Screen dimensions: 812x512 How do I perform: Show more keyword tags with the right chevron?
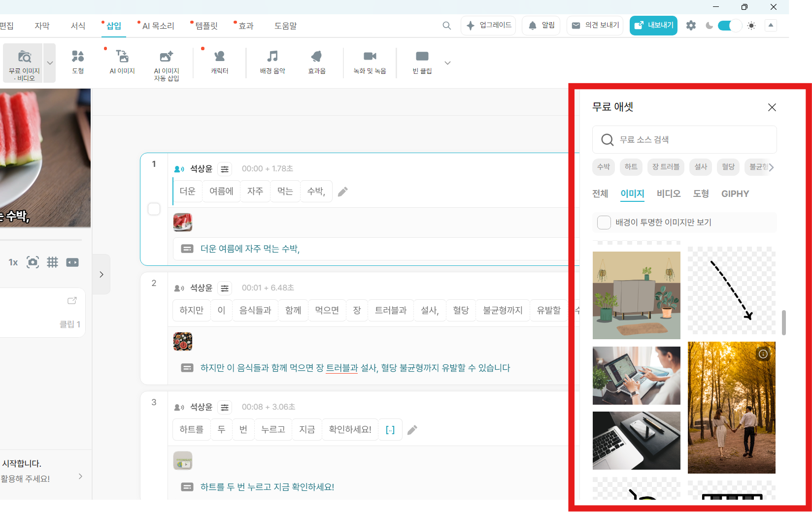(773, 167)
